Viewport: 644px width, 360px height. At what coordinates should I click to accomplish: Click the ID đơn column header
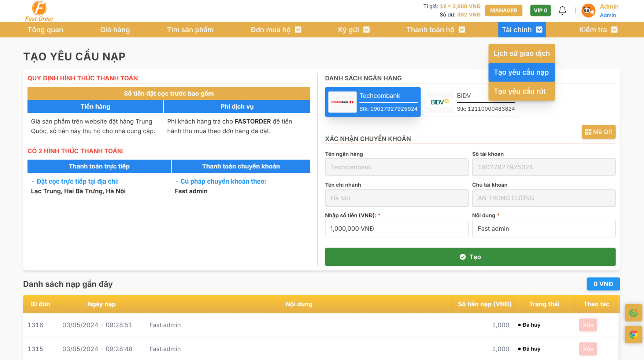40,304
